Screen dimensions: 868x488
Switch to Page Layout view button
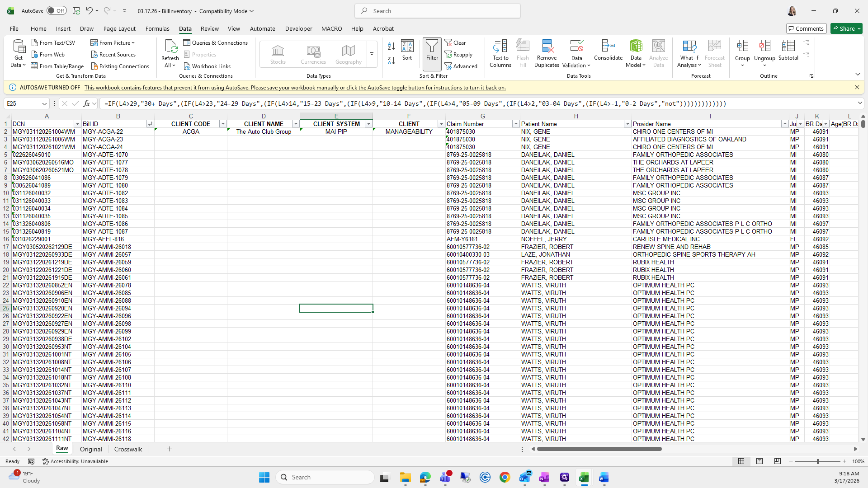coord(759,461)
